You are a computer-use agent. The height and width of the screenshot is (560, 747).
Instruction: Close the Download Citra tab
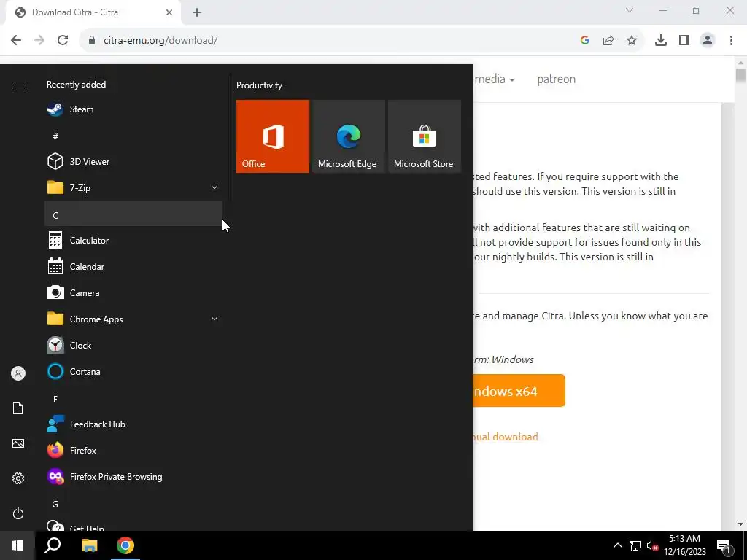point(169,12)
